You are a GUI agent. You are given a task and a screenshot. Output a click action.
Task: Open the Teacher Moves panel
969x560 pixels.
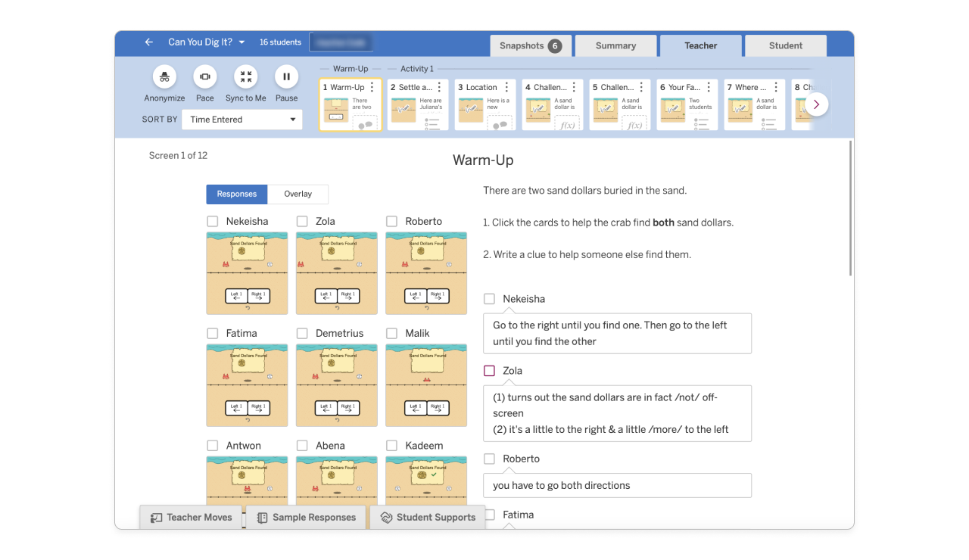[191, 518]
